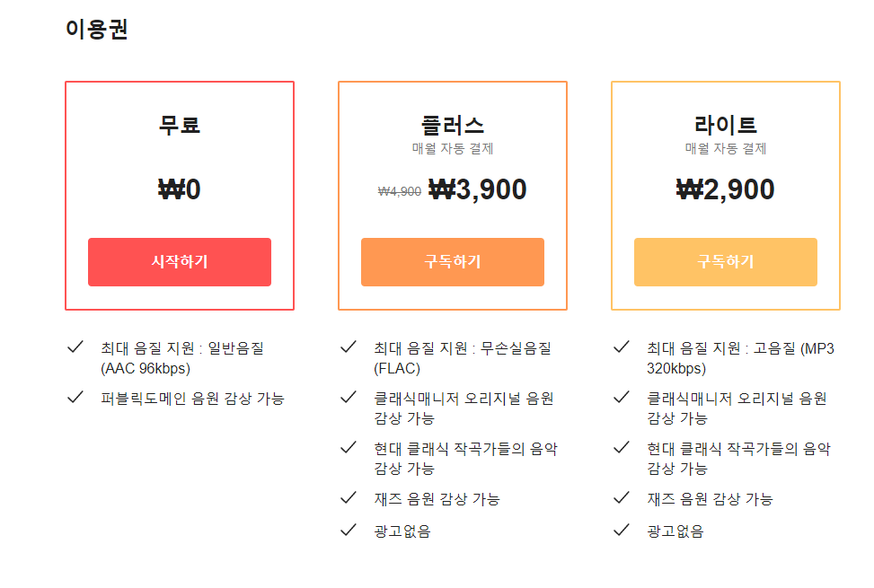Click 플러스 checkmark for 클래식매니저 오리지널 음원

coord(349,397)
